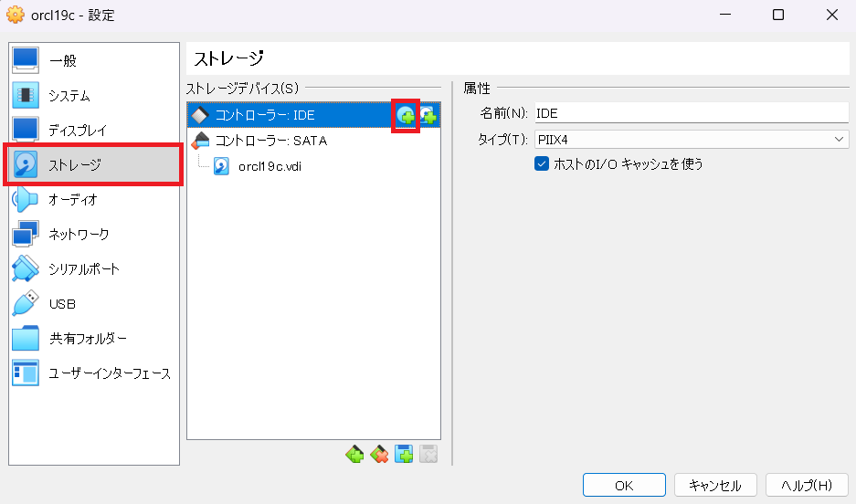This screenshot has width=856, height=504.
Task: Open the ネットワーク settings category
Action: pyautogui.click(x=78, y=235)
